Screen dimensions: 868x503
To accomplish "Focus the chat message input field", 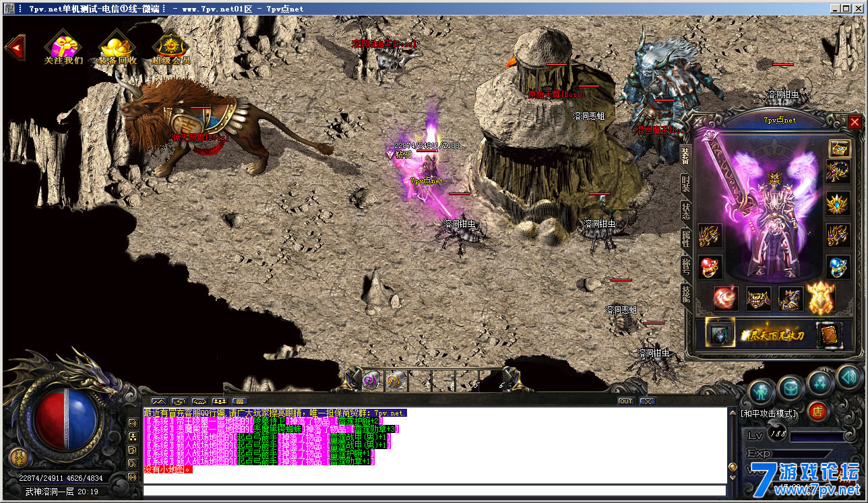I will (x=435, y=490).
